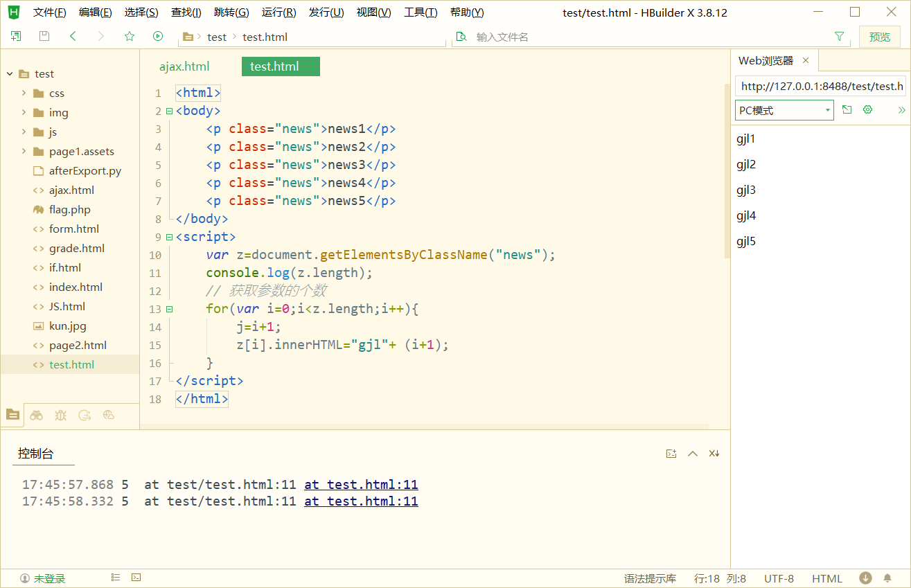Image resolution: width=911 pixels, height=588 pixels.
Task: Click the save file disk icon
Action: tap(44, 37)
